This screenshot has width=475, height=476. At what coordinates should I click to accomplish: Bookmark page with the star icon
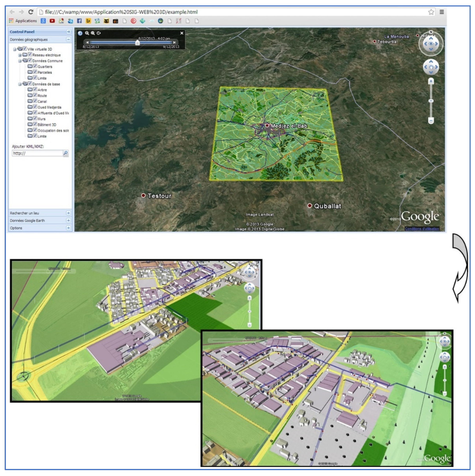pyautogui.click(x=431, y=12)
